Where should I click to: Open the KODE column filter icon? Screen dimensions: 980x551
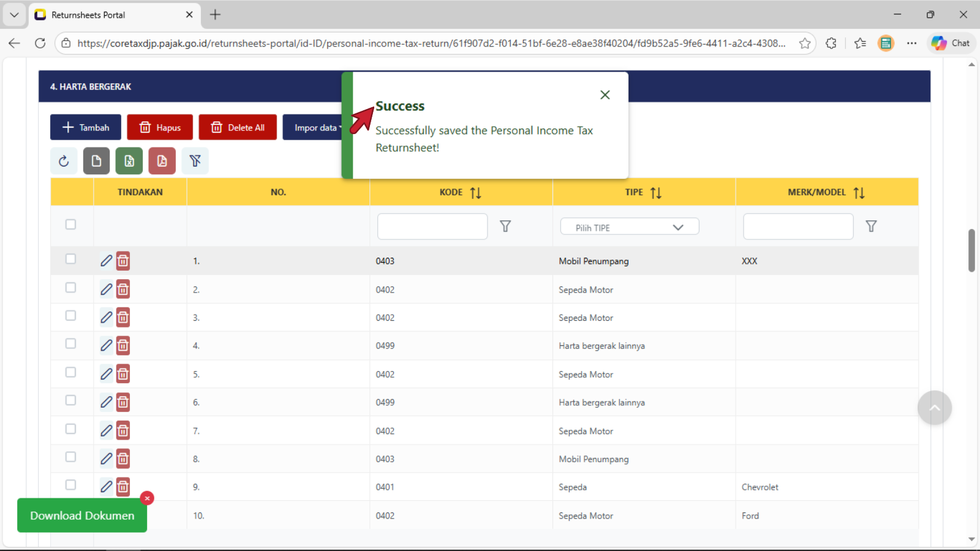click(505, 227)
